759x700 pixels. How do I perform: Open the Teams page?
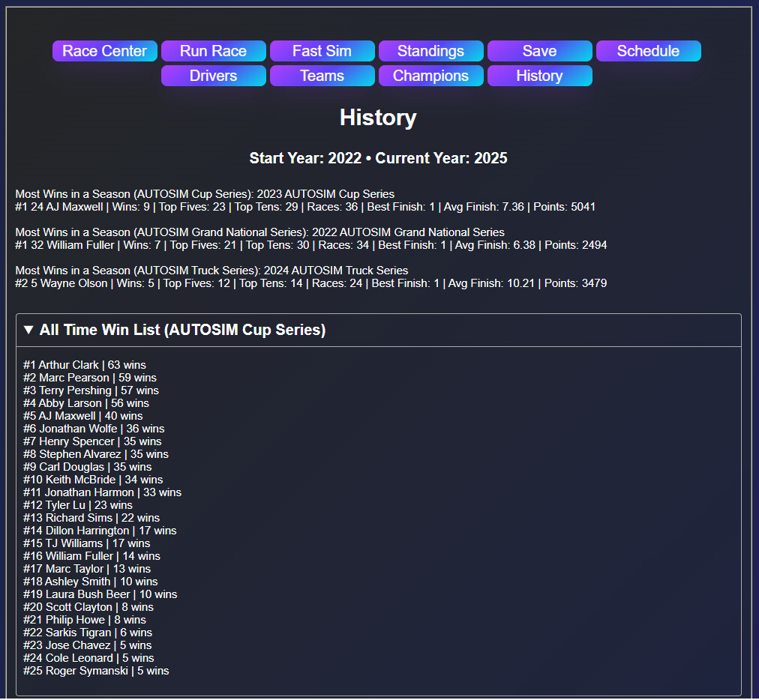[x=322, y=75]
